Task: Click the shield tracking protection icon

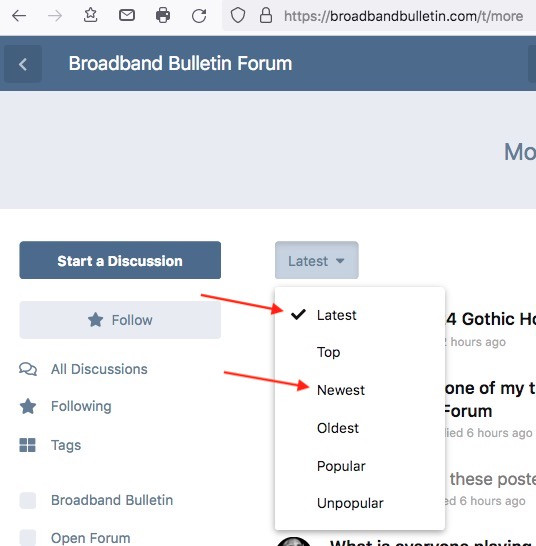Action: (238, 15)
